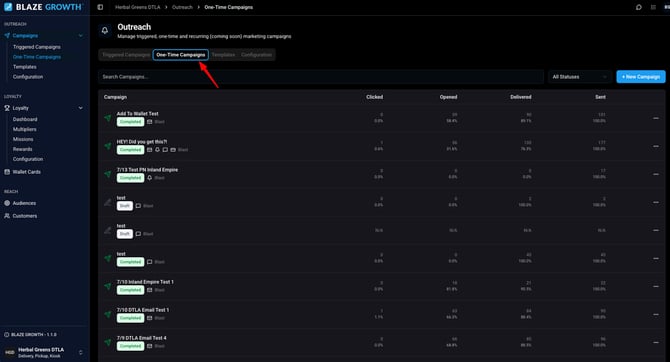Click the Customers people icon in sidebar

click(7, 216)
